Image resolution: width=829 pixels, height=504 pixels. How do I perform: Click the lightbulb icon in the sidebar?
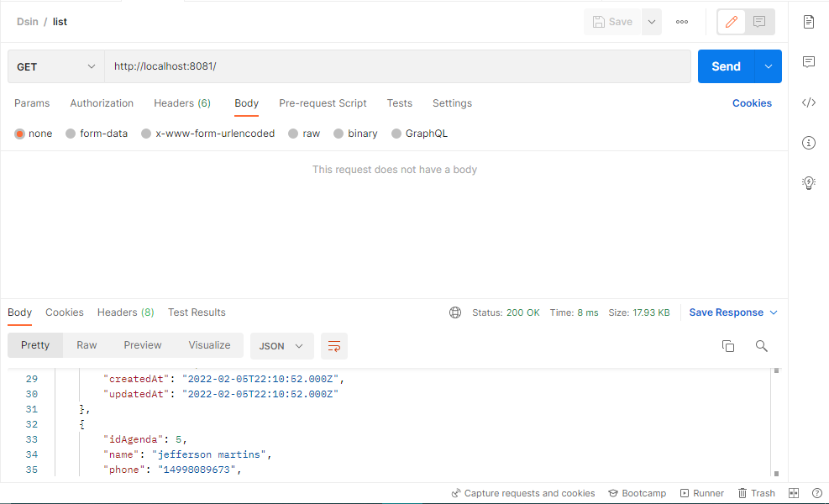[807, 182]
